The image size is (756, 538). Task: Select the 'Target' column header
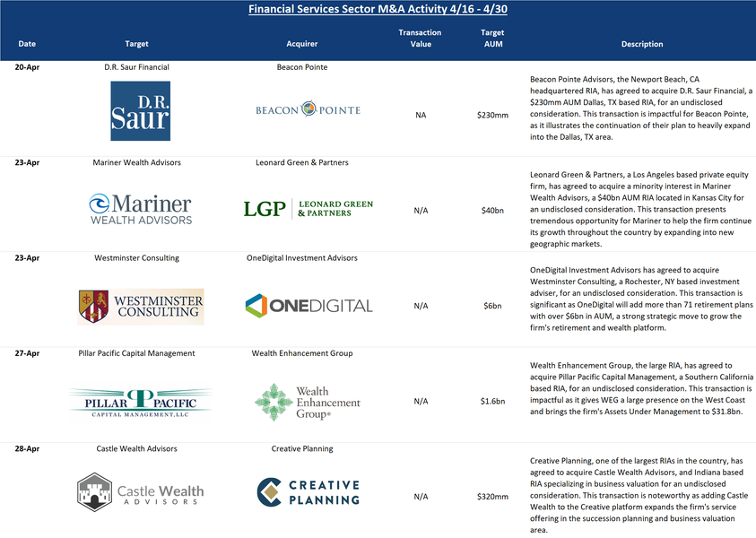pos(136,44)
